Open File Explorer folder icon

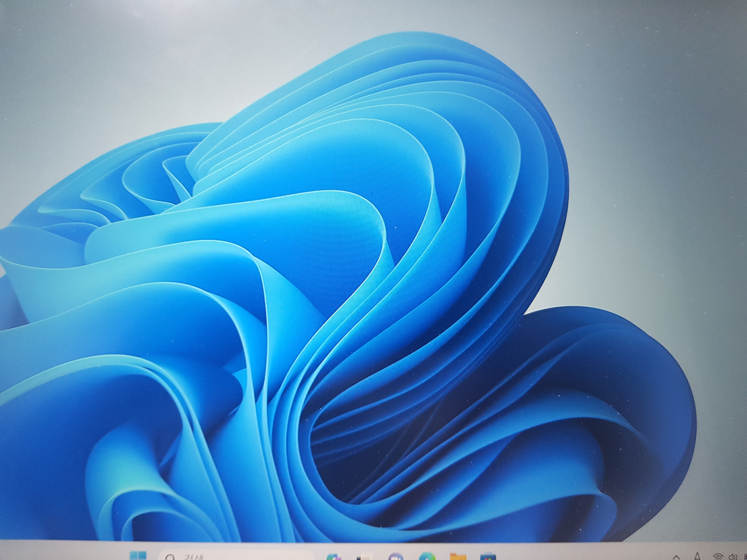tap(458, 556)
